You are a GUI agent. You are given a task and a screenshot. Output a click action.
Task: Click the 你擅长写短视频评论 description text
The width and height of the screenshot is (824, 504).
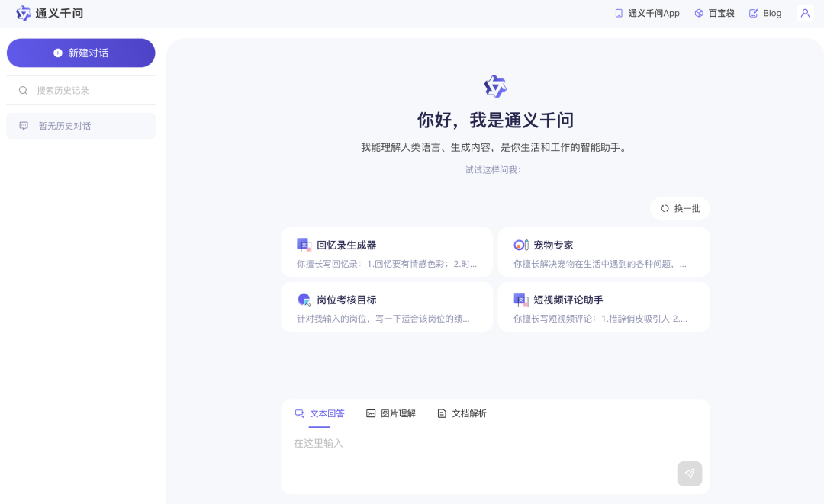pyautogui.click(x=600, y=319)
